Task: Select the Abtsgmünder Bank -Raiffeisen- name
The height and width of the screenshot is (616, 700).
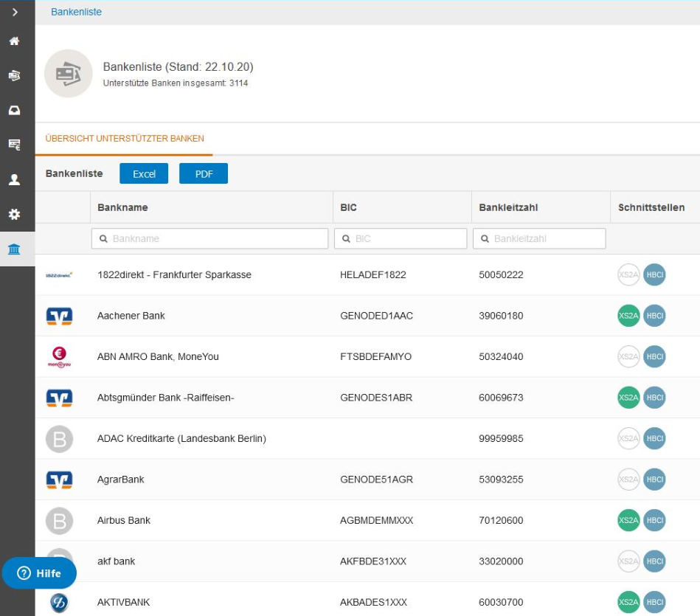Action: [166, 398]
